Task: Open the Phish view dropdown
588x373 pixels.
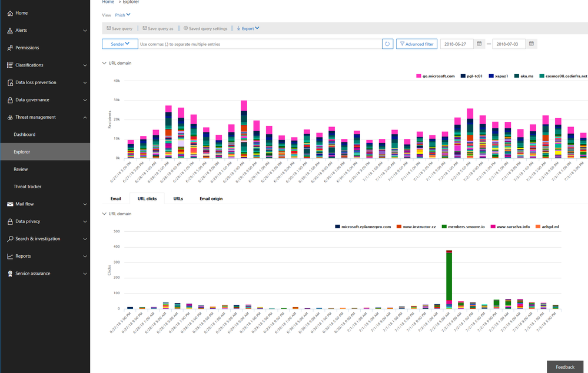Action: [x=122, y=15]
